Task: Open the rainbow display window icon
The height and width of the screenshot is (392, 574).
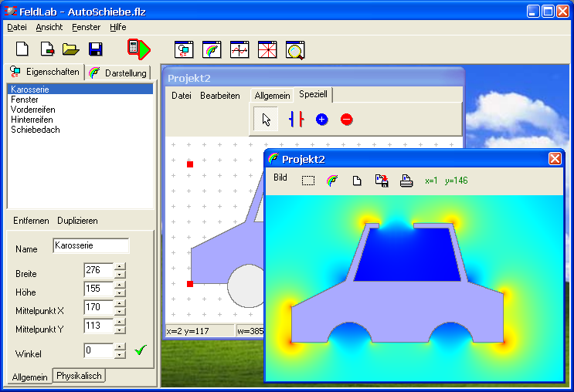Action: [212, 49]
